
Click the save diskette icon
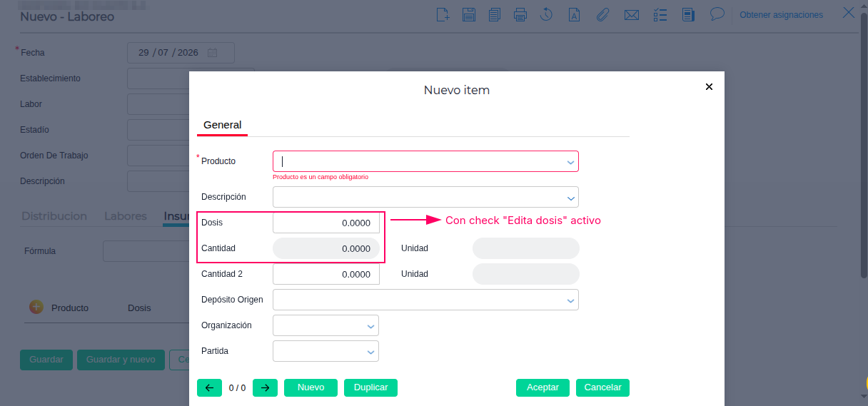pyautogui.click(x=469, y=14)
